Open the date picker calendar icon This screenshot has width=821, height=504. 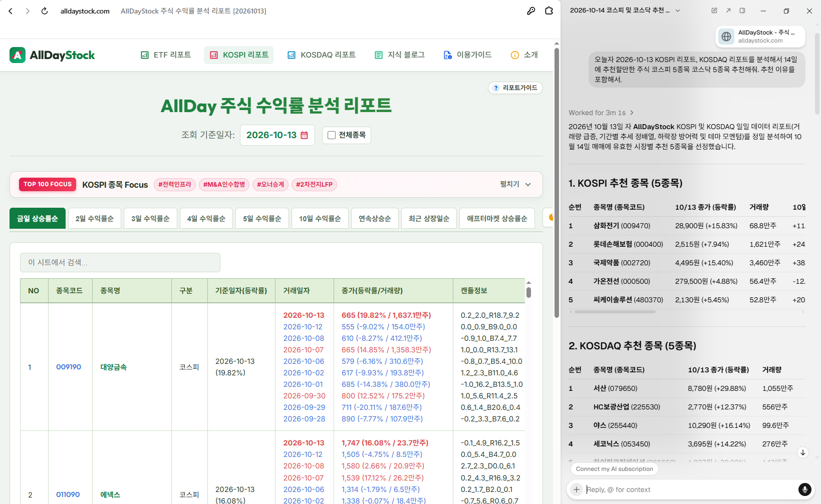point(304,135)
